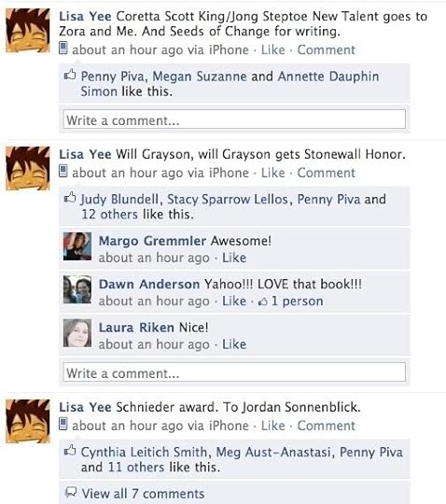Like Margo Gremmler's Awesome comment

234,258
